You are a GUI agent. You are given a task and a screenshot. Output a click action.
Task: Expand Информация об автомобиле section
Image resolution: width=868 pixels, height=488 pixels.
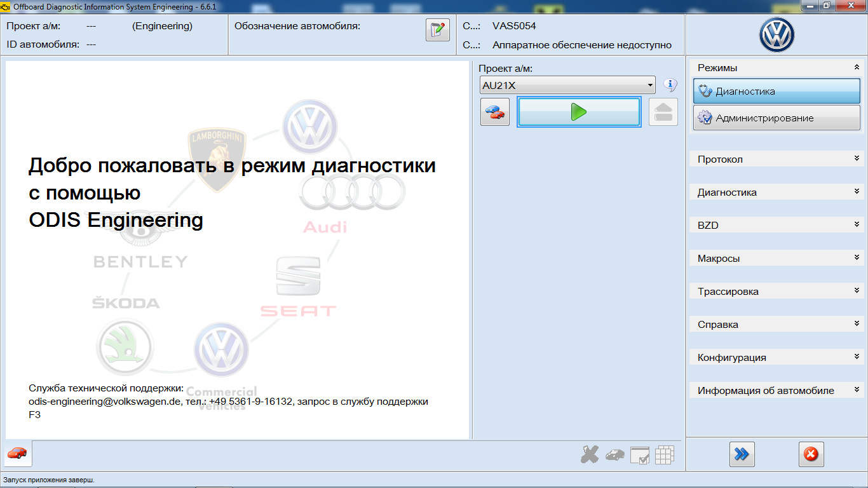[857, 390]
